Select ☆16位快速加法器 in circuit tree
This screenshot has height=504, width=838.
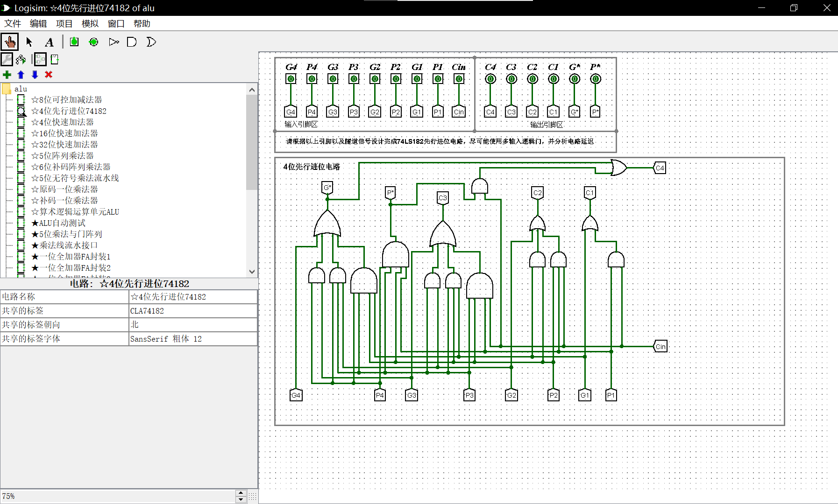(x=64, y=133)
